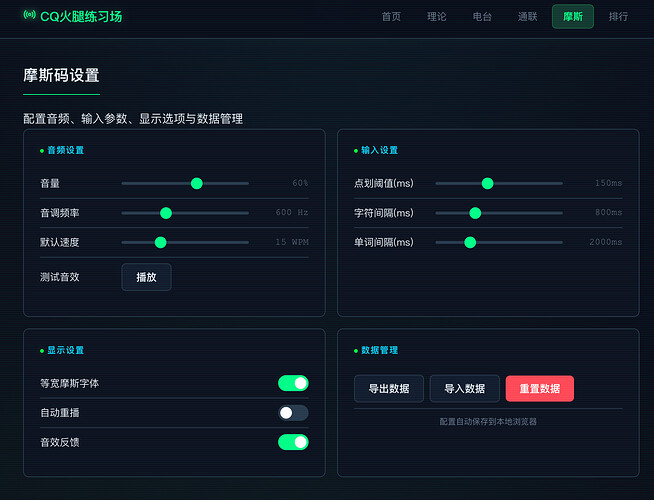654x500 pixels.
Task: Click the 数据管理 section heading
Action: click(x=380, y=350)
